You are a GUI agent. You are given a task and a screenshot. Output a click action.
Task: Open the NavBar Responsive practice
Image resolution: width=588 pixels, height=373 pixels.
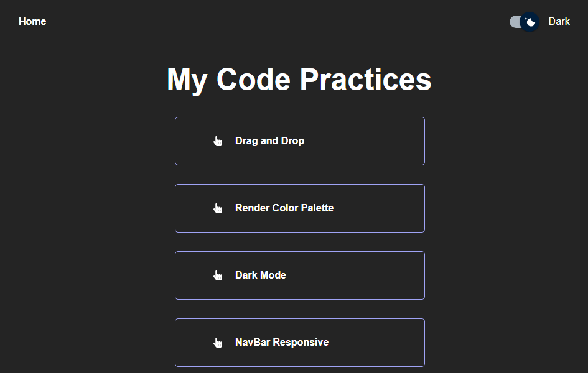pos(299,342)
